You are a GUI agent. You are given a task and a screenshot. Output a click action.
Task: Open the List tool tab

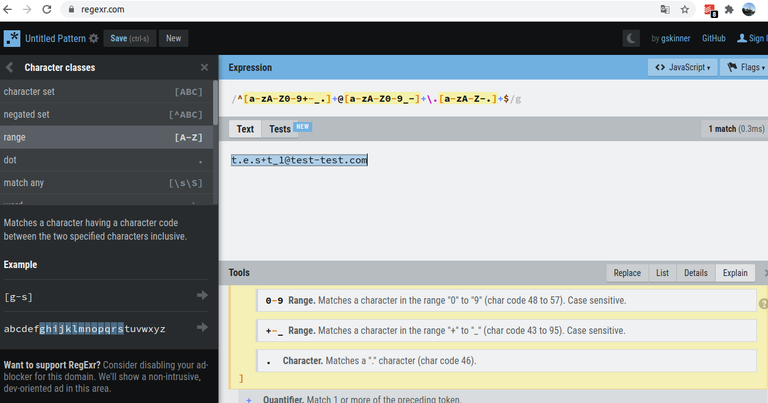[x=662, y=273]
